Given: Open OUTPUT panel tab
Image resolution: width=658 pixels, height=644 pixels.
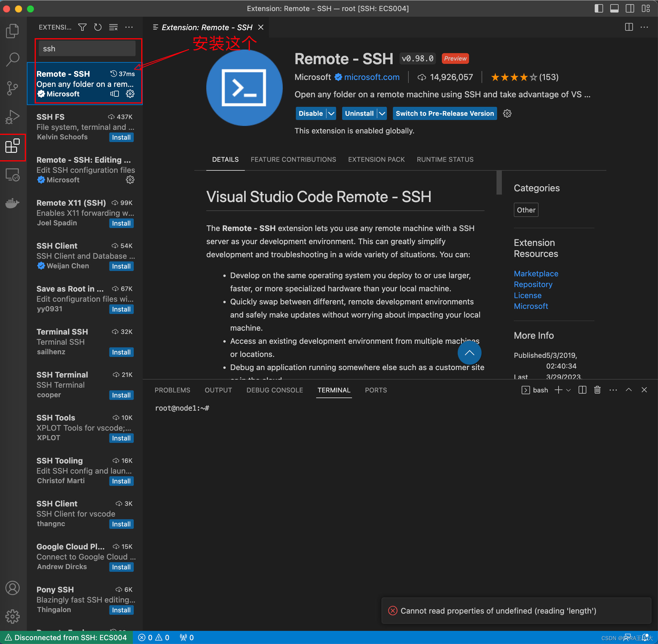Looking at the screenshot, I should pyautogui.click(x=218, y=390).
